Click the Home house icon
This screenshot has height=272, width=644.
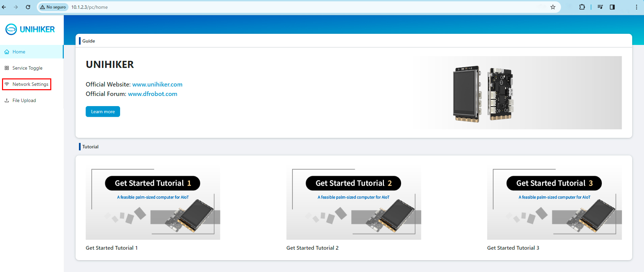[x=7, y=52]
